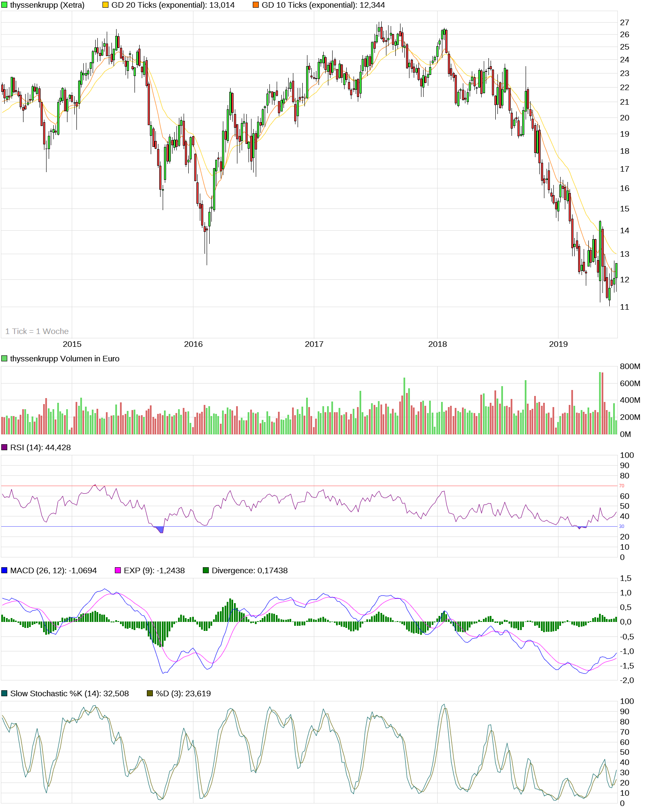Click the green Divergence legend swatch
The image size is (649, 812).
pyautogui.click(x=206, y=571)
